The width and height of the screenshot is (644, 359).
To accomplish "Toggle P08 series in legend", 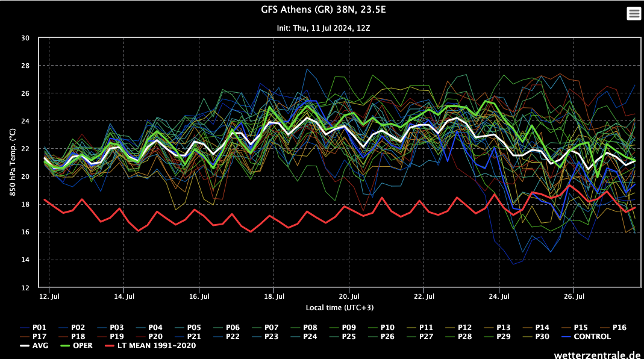I will [304, 327].
